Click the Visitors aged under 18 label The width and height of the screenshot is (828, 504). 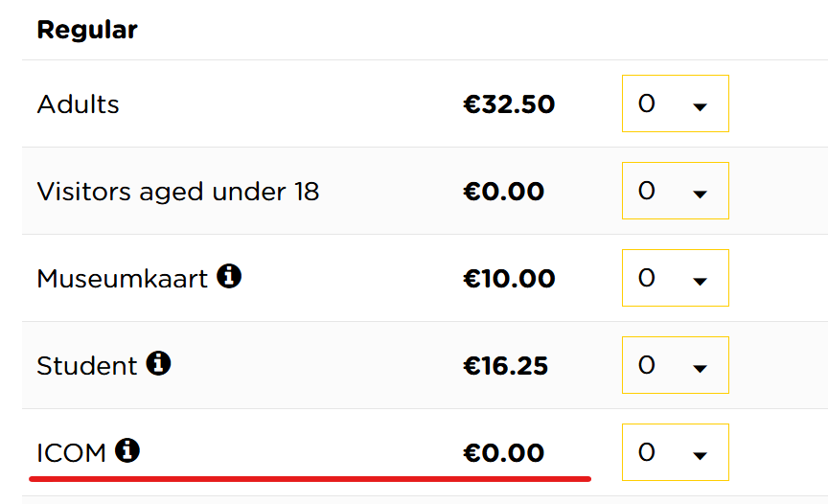pyautogui.click(x=178, y=192)
